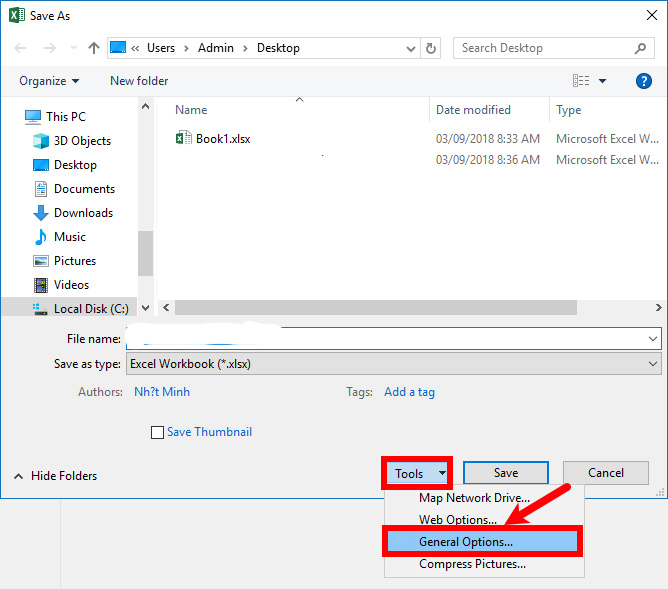Go up one folder level

pyautogui.click(x=94, y=48)
